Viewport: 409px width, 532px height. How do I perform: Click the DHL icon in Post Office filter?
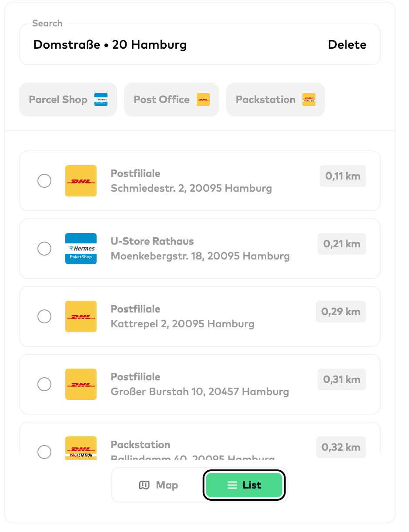coord(203,100)
